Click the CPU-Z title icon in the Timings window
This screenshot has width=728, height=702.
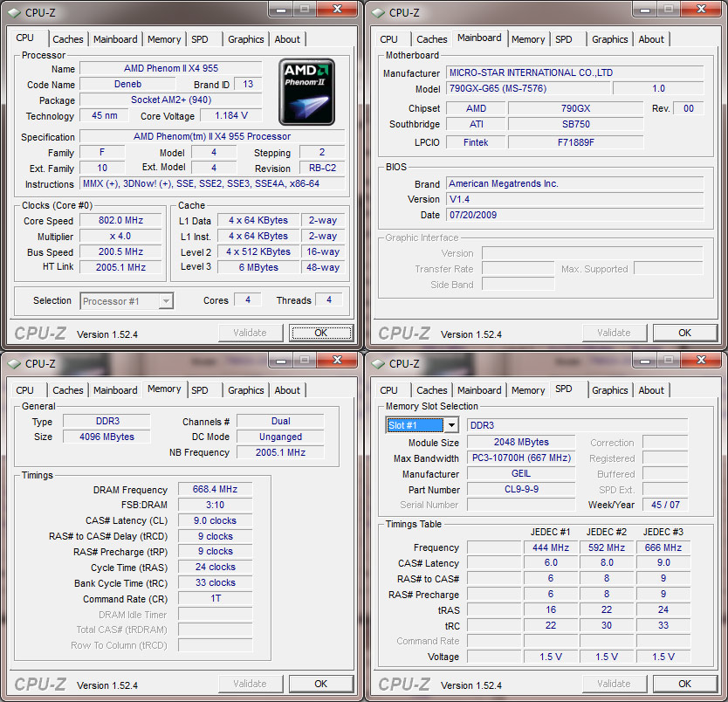[x=14, y=364]
